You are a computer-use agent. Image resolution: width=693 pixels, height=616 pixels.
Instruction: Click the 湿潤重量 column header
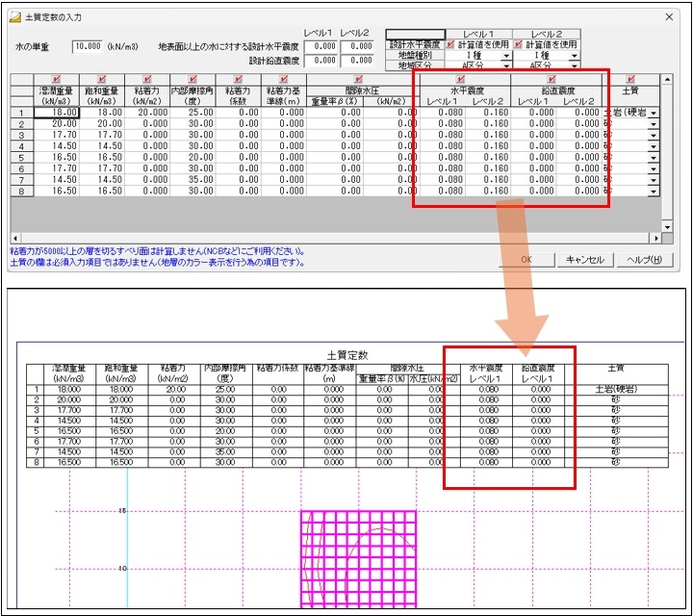[56, 96]
